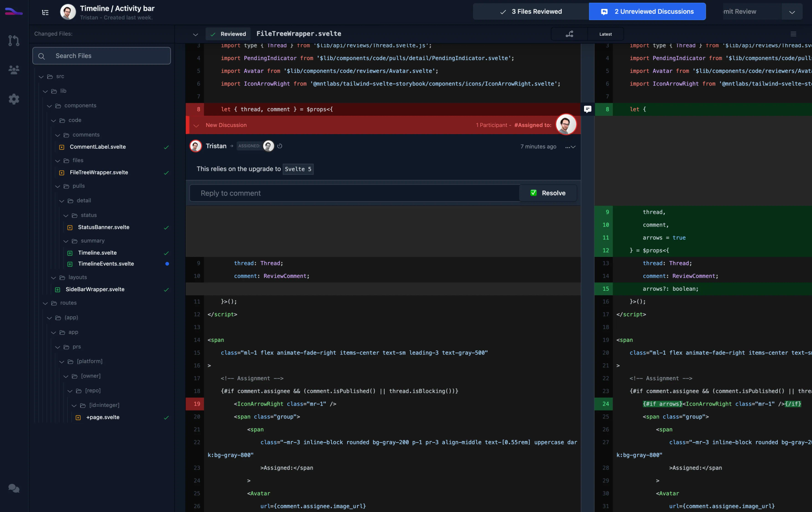Select the commit graph icon above the diff
The width and height of the screenshot is (812, 512).
pyautogui.click(x=569, y=34)
